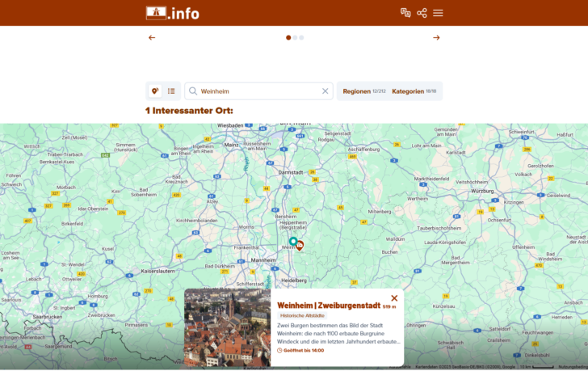Close the Weinheim info popup
This screenshot has width=588, height=388.
[394, 298]
